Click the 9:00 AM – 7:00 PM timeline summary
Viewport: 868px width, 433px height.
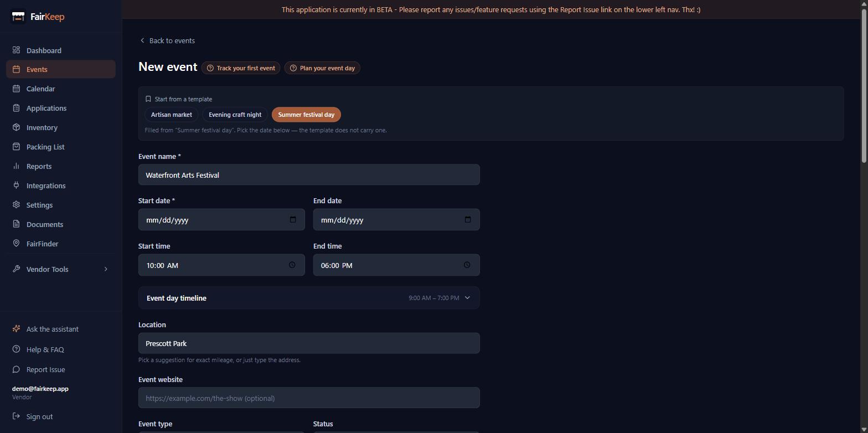(x=433, y=298)
